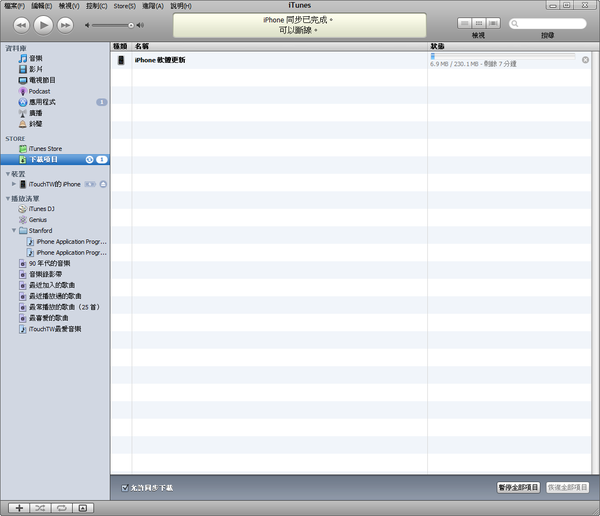Open the 進階(A) menu
This screenshot has height=516, width=600.
153,6
